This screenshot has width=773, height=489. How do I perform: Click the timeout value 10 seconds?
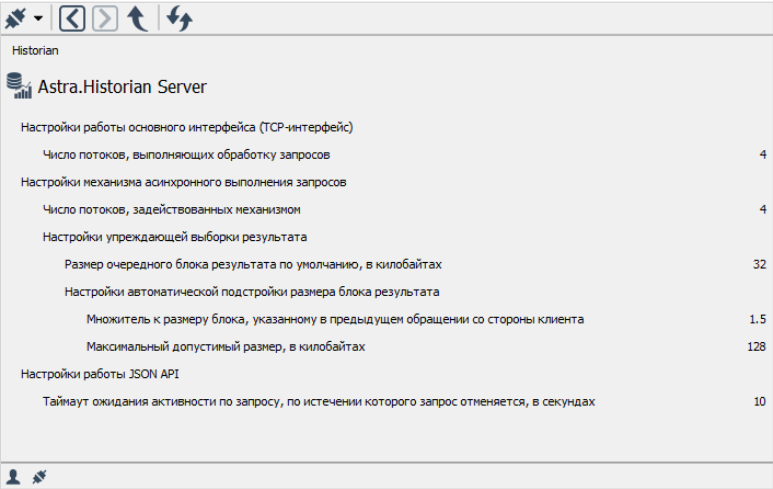tap(759, 401)
